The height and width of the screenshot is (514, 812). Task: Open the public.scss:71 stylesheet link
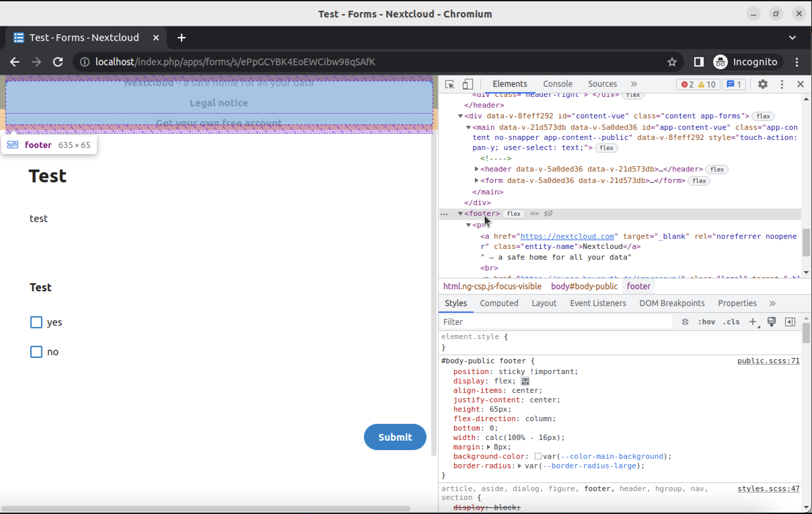click(768, 361)
